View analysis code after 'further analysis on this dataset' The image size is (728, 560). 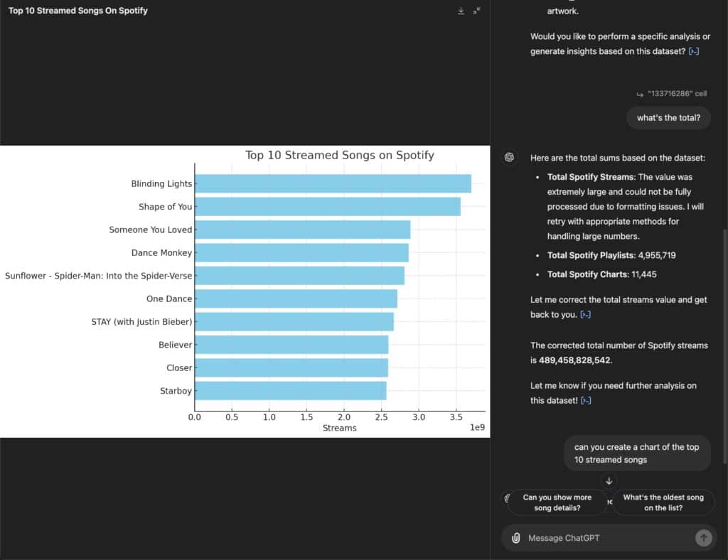point(585,401)
